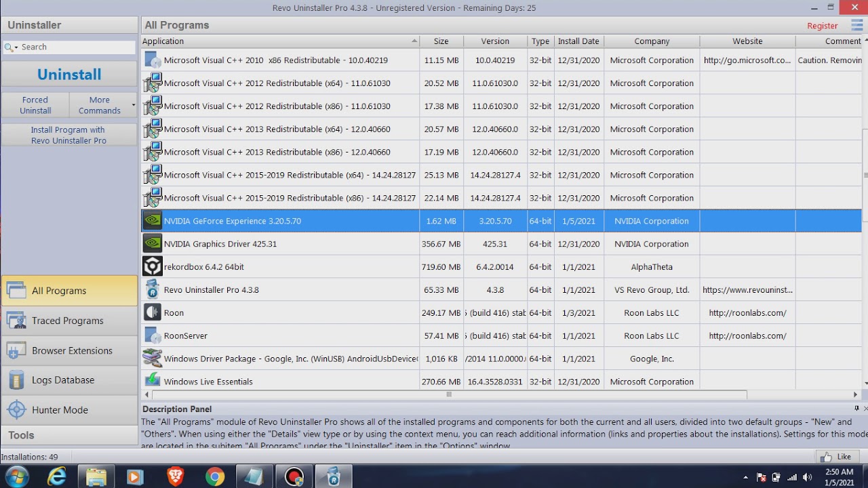Focus the Search input field

point(77,47)
